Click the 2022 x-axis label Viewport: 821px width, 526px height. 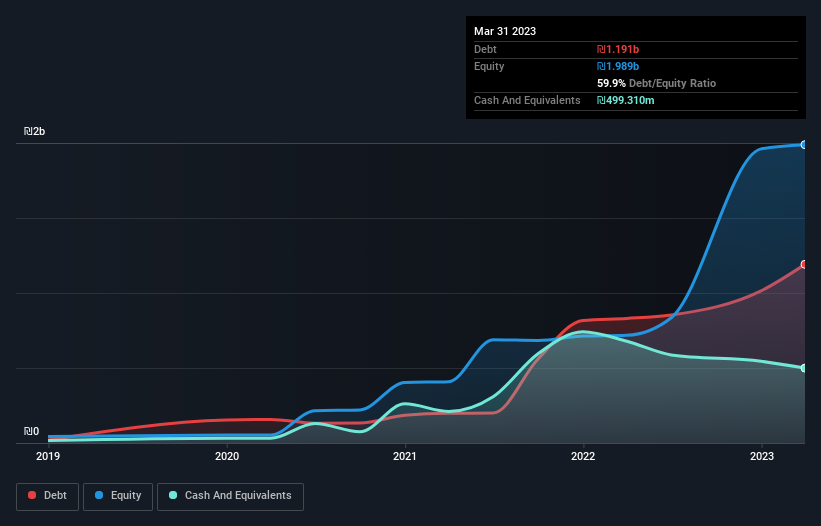[x=583, y=456]
